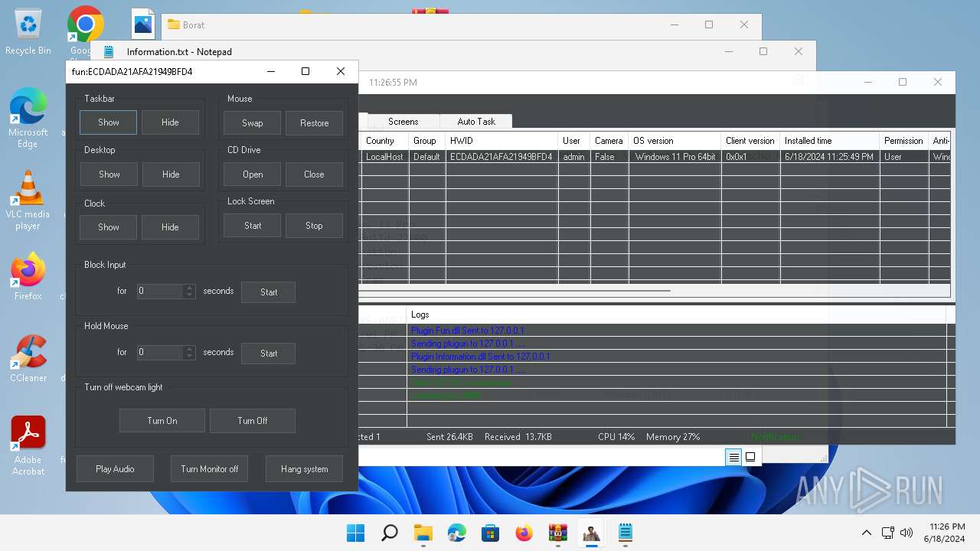Click Hang system button
This screenshot has height=551, width=980.
click(x=304, y=469)
